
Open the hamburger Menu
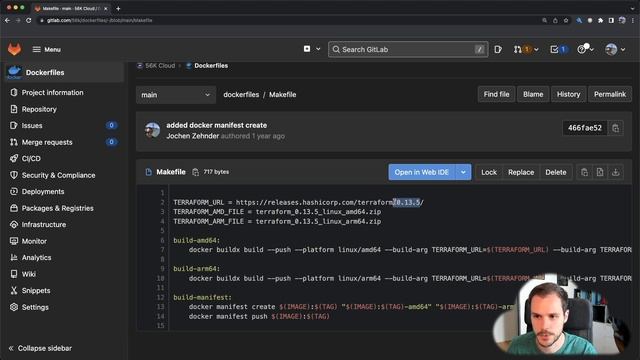(47, 49)
